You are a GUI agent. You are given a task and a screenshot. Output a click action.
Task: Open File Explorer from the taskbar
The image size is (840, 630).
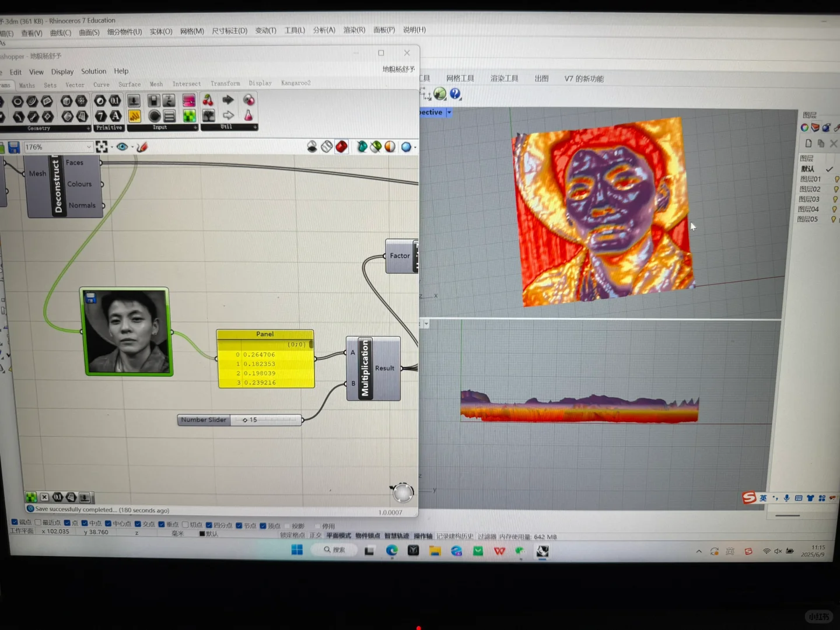(435, 551)
